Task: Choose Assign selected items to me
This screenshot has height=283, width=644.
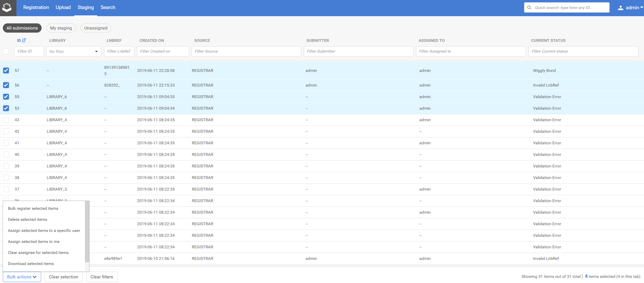Action: pos(34,241)
